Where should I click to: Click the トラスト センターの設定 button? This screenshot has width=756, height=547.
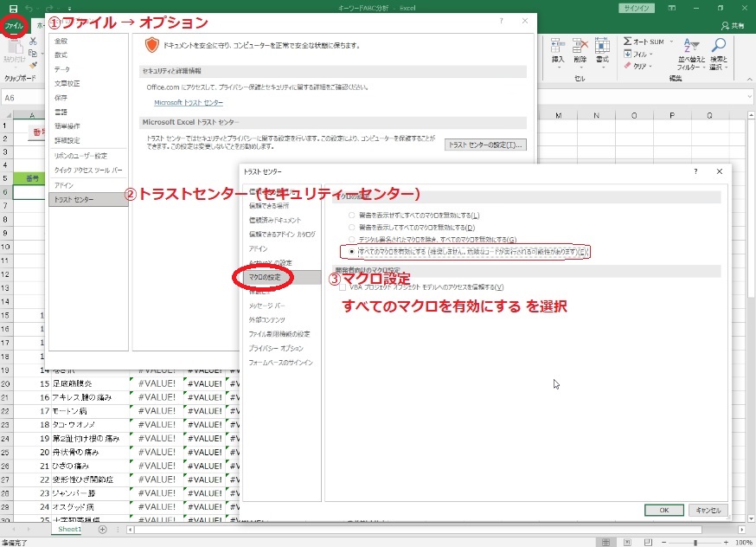485,145
